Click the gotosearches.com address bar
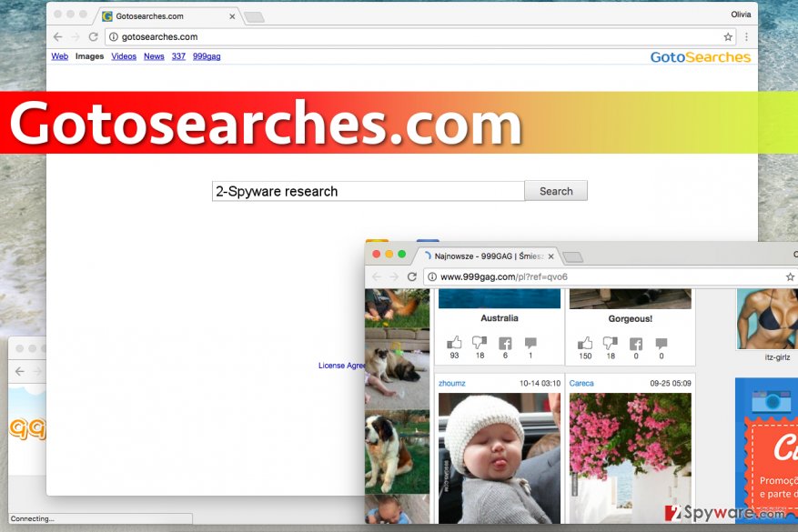This screenshot has height=532, width=798. point(420,36)
